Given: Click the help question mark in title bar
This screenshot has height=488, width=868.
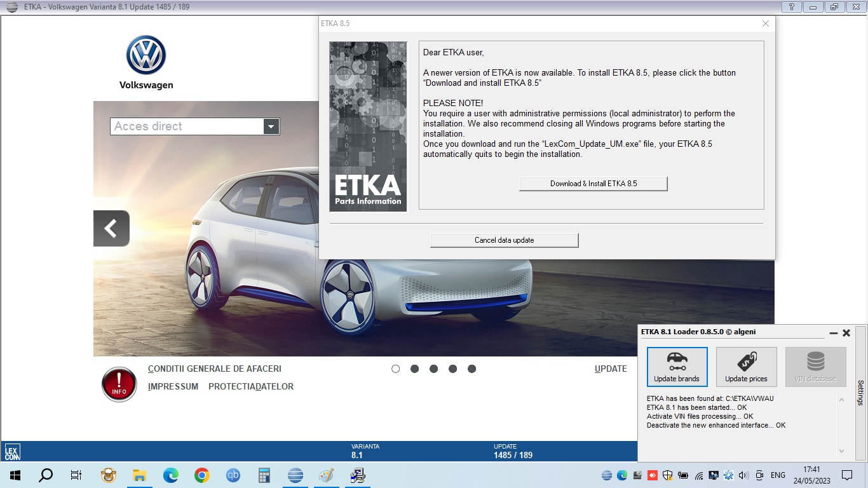Looking at the screenshot, I should (791, 7).
